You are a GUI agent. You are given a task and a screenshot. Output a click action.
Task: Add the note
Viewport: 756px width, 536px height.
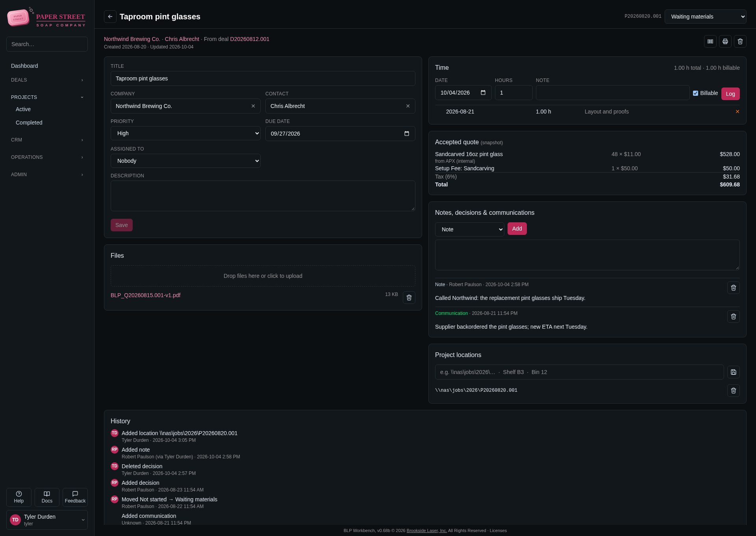point(517,229)
